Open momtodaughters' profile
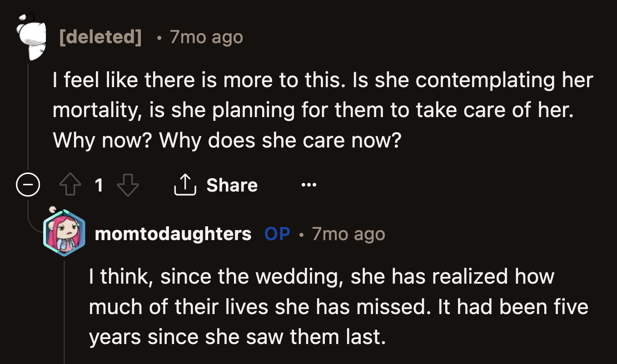This screenshot has width=617, height=364. point(172,234)
